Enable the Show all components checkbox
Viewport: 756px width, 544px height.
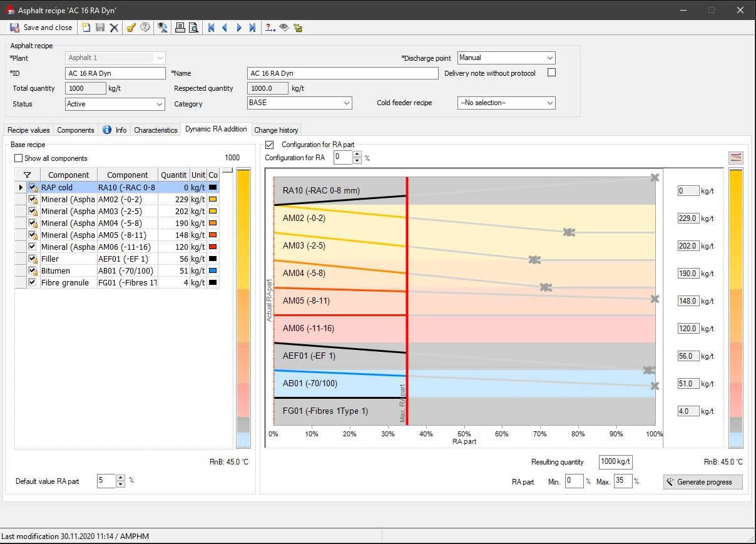point(18,158)
